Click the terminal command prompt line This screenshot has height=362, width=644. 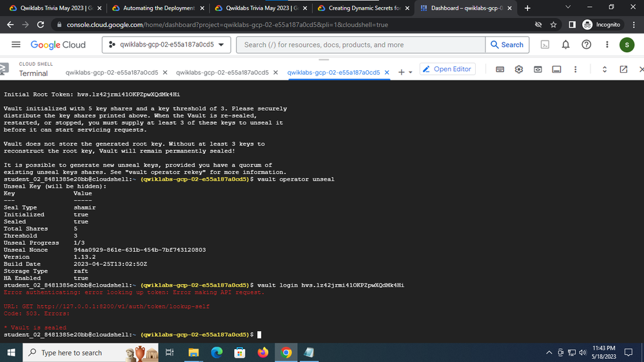click(132, 335)
